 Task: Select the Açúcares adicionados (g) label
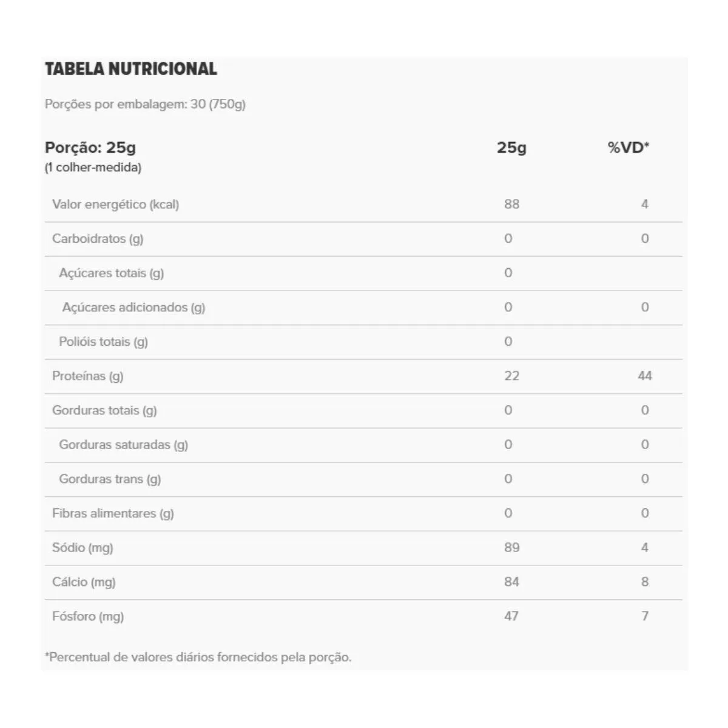point(133,308)
